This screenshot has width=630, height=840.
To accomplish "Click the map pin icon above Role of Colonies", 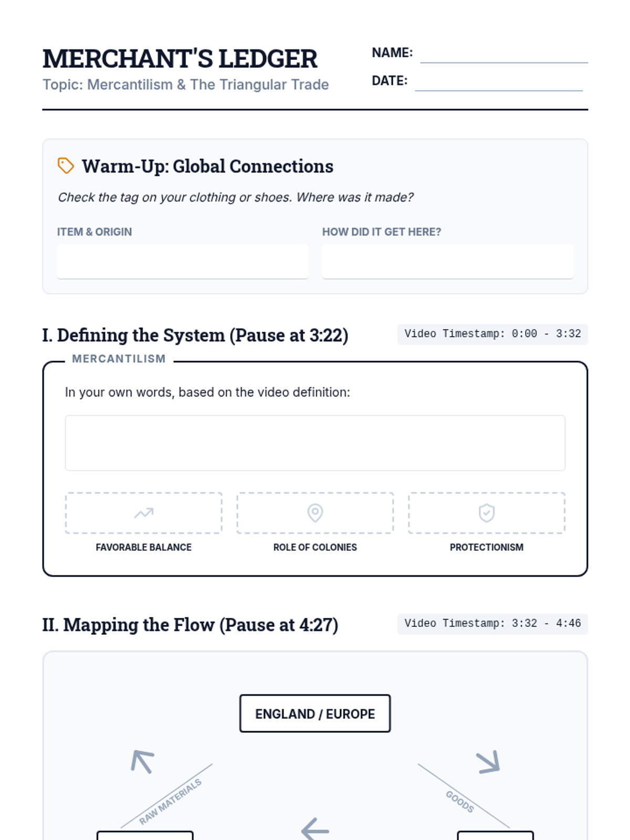I will [x=315, y=513].
